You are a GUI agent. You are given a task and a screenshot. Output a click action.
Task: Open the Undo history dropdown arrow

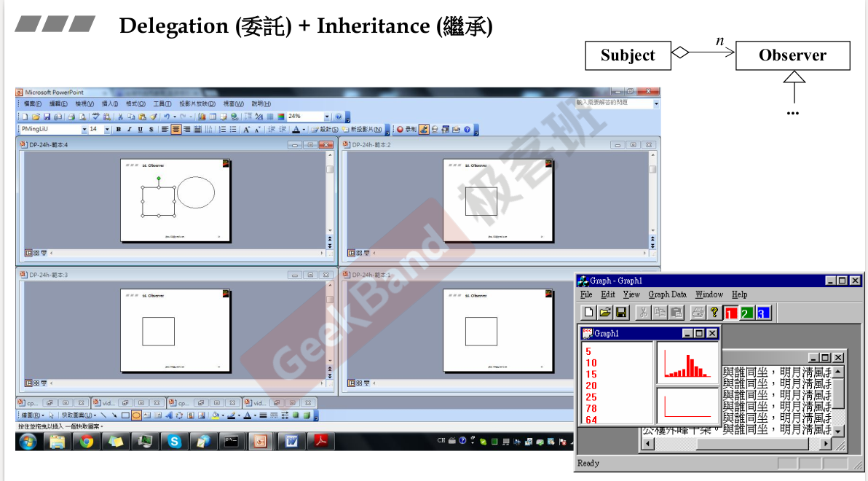[175, 117]
